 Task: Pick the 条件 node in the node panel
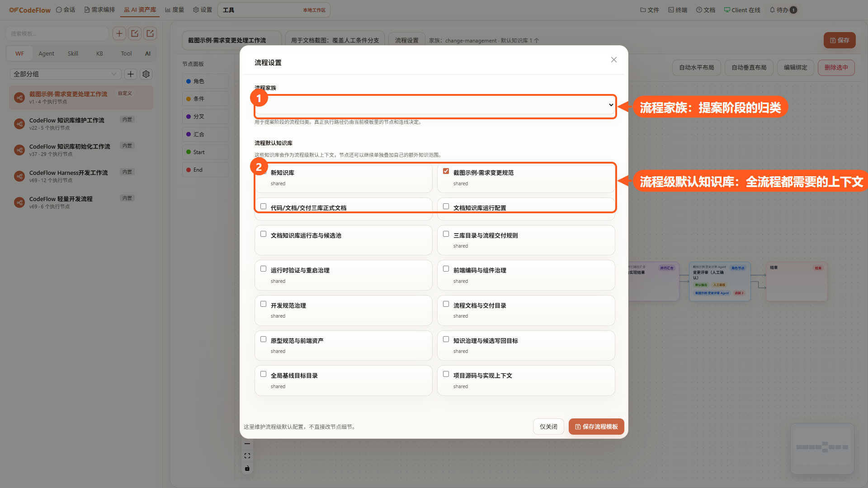tap(206, 99)
